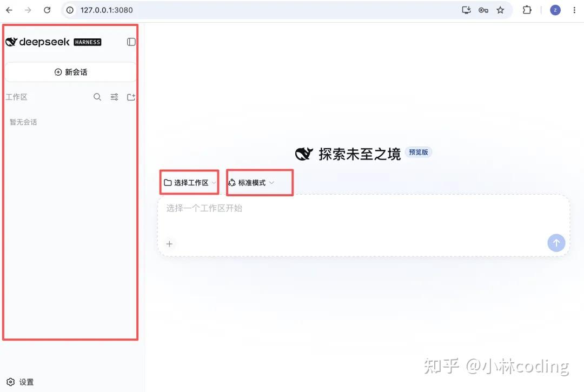The image size is (584, 392).
Task: Open the browser extensions menu
Action: [x=527, y=10]
